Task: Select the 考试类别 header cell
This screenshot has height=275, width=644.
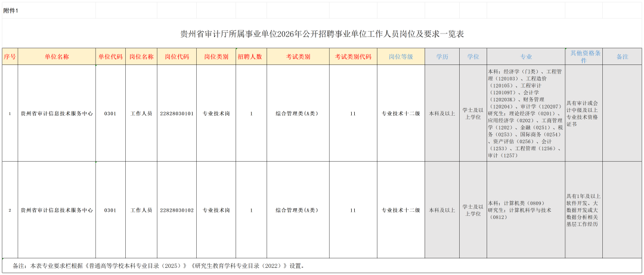Action: coord(298,57)
